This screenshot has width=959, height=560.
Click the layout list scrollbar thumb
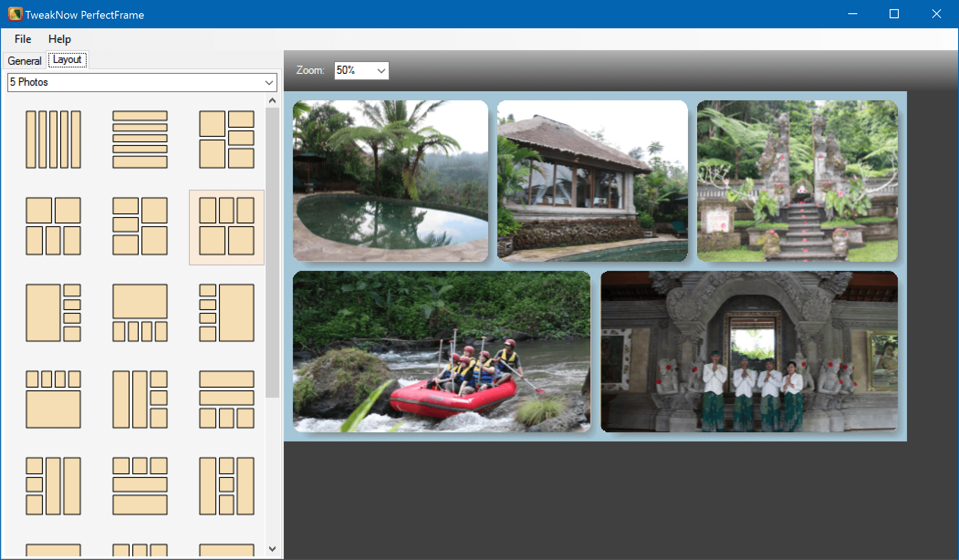[x=272, y=253]
